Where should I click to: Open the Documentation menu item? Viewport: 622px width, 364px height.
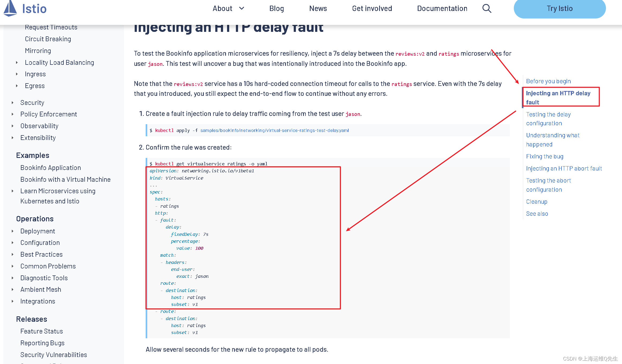point(442,9)
